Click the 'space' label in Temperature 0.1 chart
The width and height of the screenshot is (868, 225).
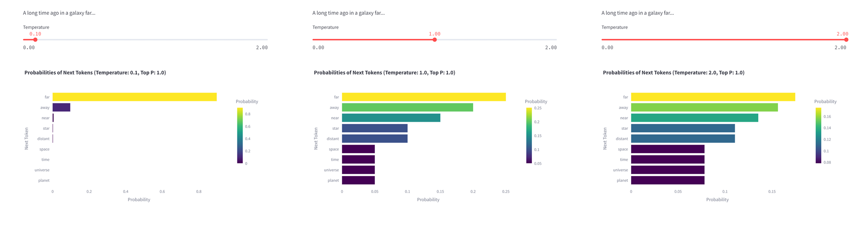[x=44, y=149]
